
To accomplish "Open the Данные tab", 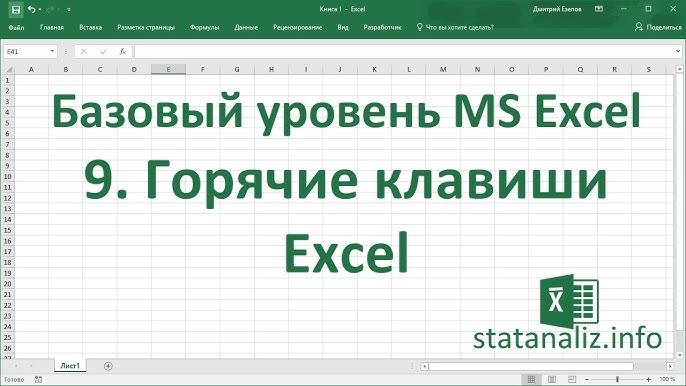I will pyautogui.click(x=246, y=27).
